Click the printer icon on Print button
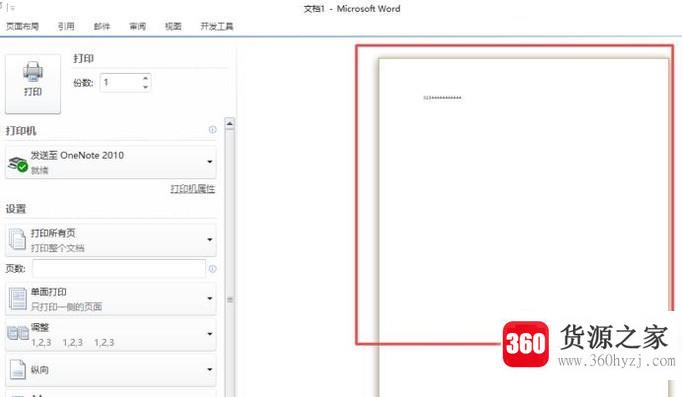 pyautogui.click(x=33, y=72)
